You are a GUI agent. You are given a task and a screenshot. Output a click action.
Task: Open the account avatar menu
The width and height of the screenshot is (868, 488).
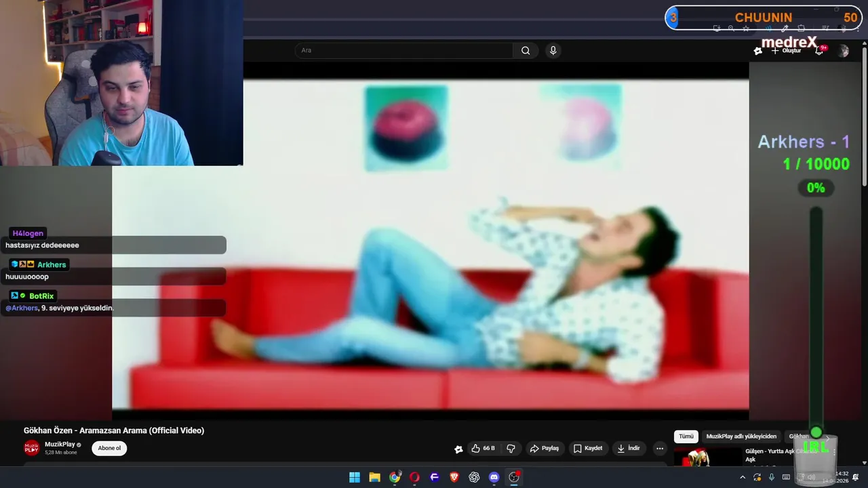(843, 51)
